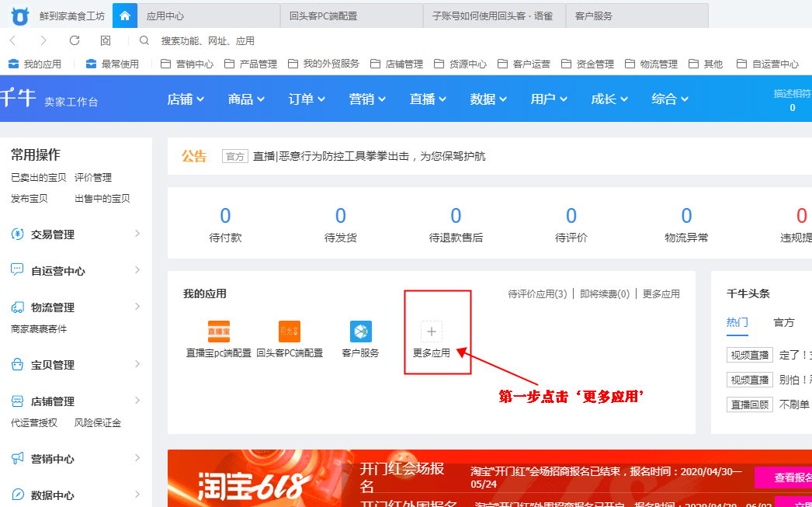Open the 已卖出的宝贝 link
The height and width of the screenshot is (507, 812).
pyautogui.click(x=39, y=178)
